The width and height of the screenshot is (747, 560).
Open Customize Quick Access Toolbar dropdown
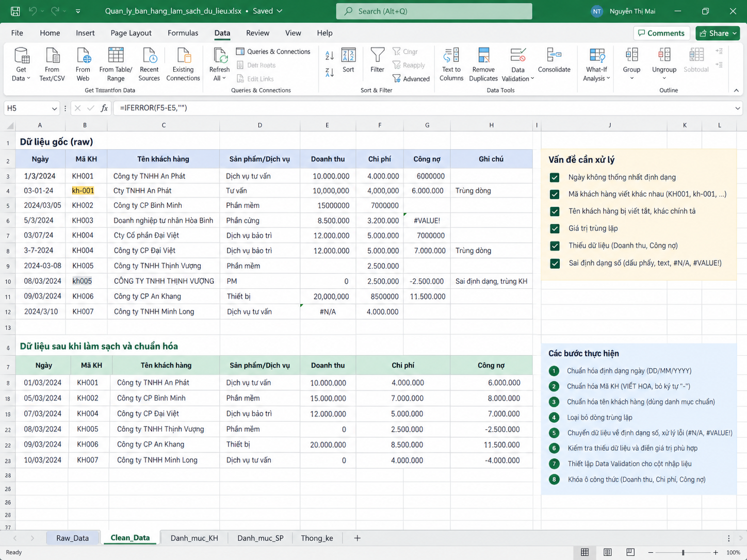click(x=78, y=11)
